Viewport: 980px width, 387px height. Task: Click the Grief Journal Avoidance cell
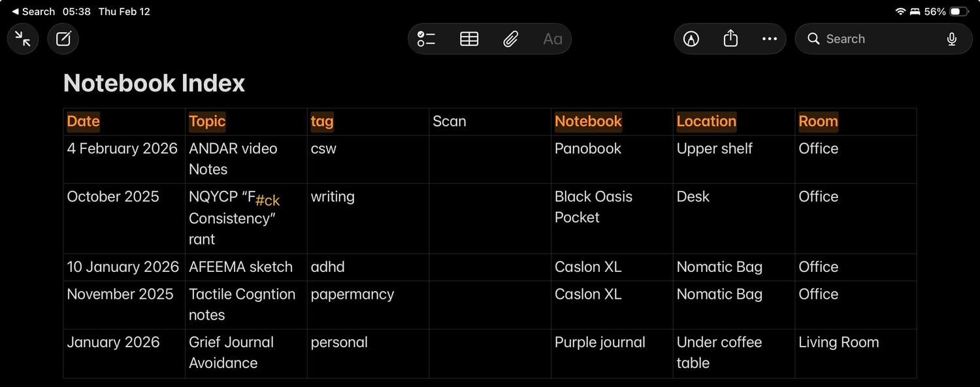[x=231, y=352]
